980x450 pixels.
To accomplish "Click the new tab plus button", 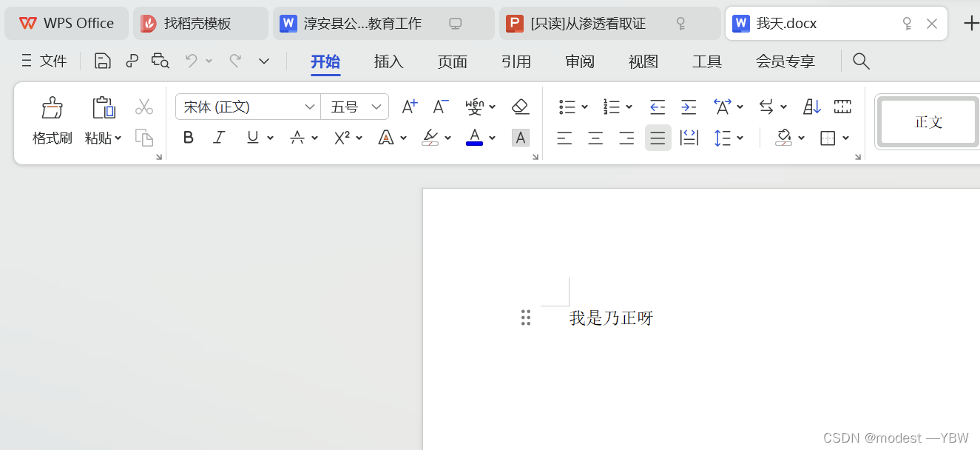I will pyautogui.click(x=971, y=24).
